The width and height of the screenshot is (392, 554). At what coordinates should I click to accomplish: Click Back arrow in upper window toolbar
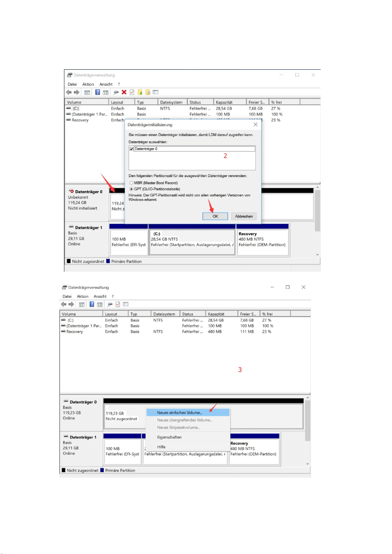[69, 92]
